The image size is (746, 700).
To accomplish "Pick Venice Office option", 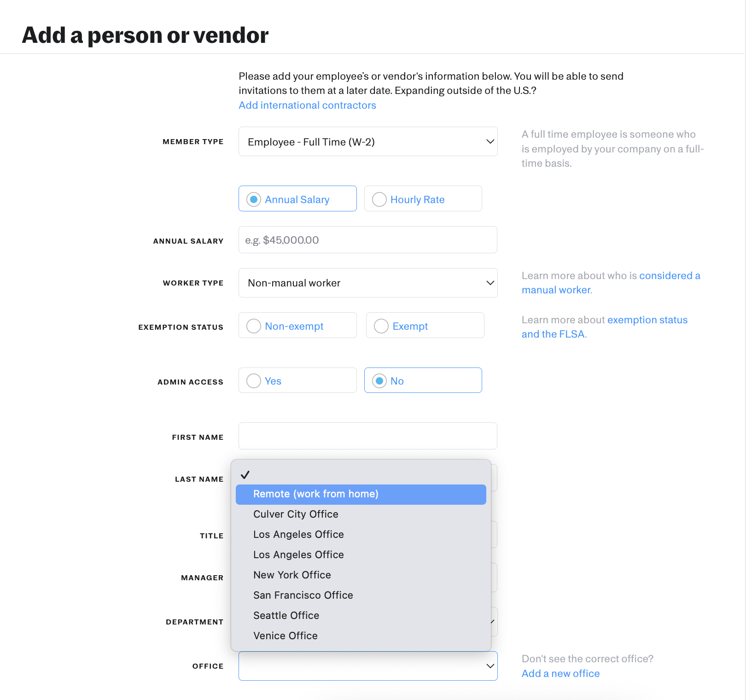I will [x=285, y=636].
